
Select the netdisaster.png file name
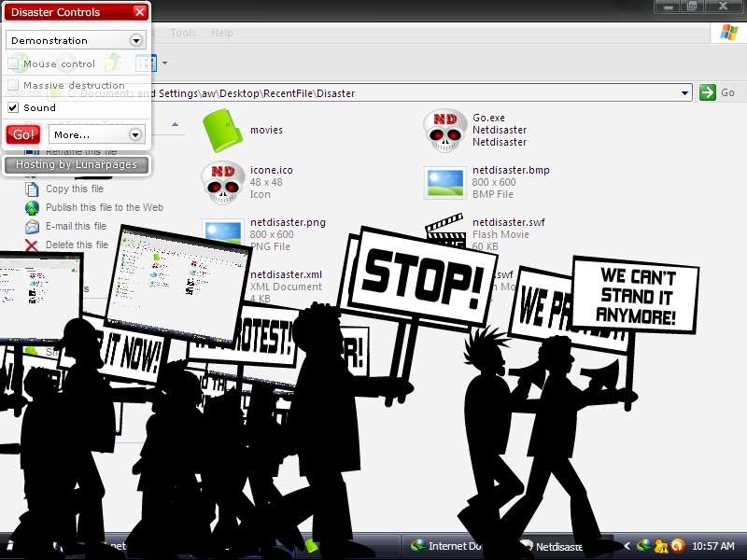[288, 222]
